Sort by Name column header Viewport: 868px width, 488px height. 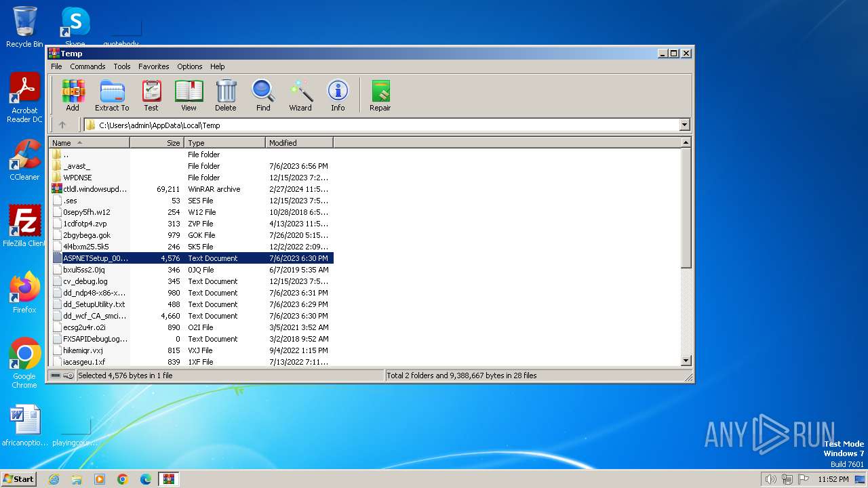(90, 143)
